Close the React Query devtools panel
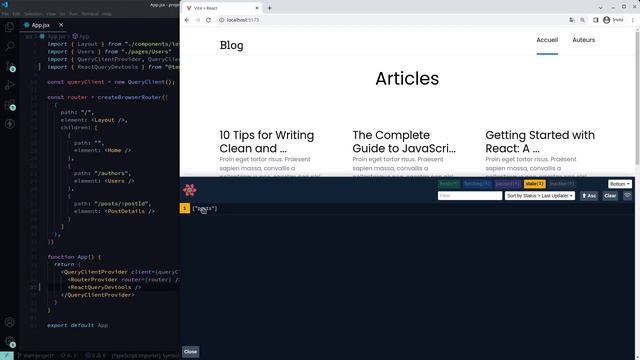 (190, 351)
